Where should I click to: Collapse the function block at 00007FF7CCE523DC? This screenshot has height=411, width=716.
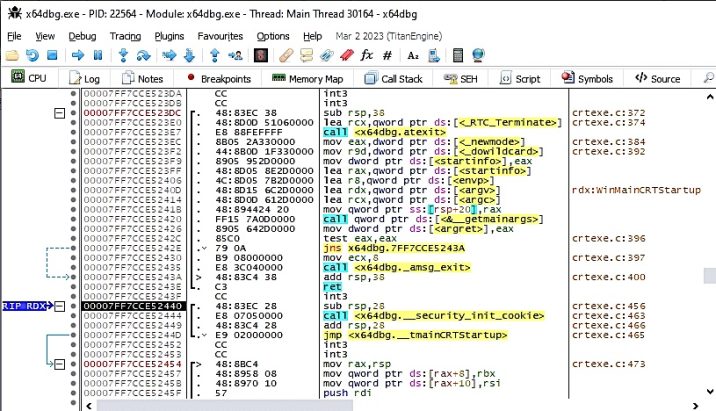(59, 113)
